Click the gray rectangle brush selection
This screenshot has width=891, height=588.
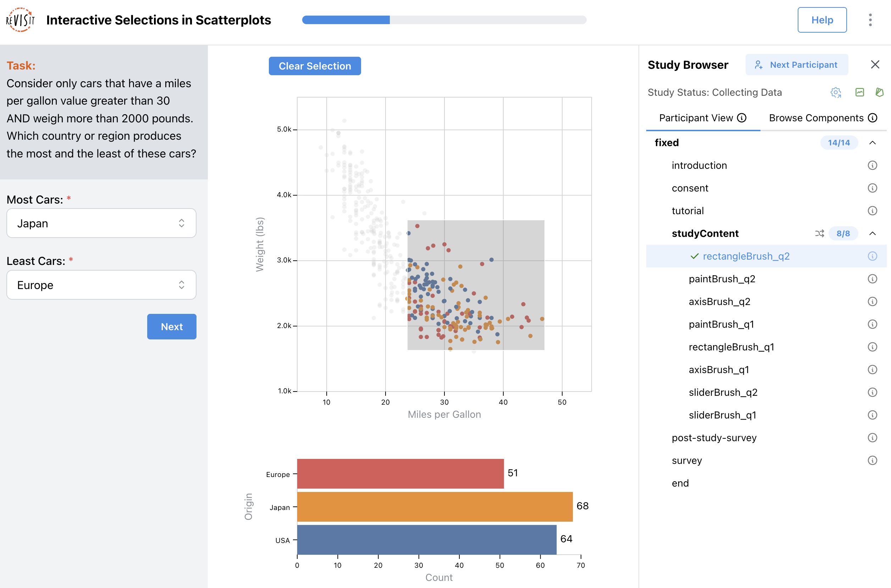[x=476, y=285]
